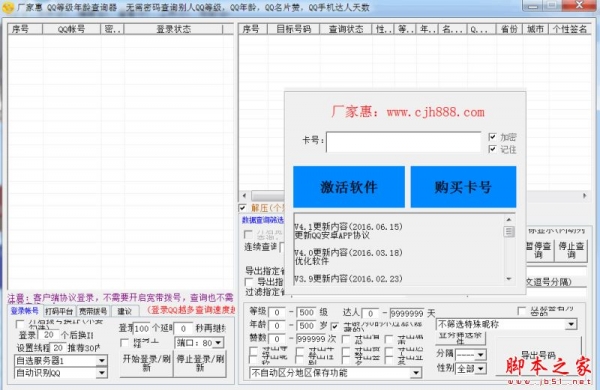
Task: Click the update log scroll up arrow
Action: click(509, 220)
